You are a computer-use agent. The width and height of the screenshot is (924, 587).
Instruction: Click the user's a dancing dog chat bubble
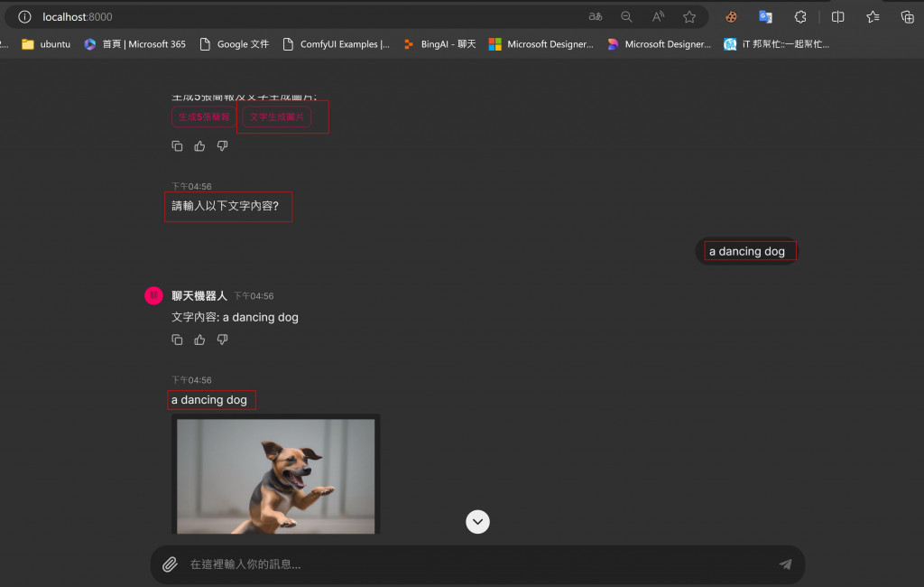(x=746, y=251)
